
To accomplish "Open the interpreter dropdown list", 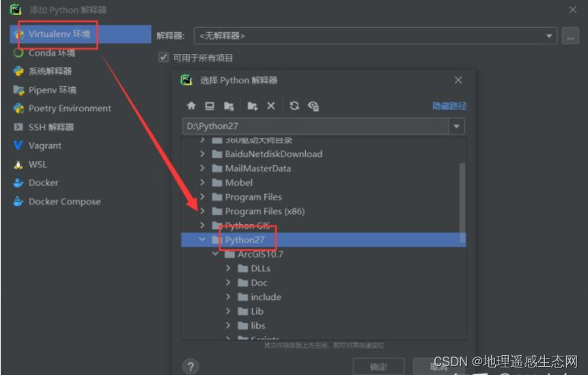I will tap(549, 36).
